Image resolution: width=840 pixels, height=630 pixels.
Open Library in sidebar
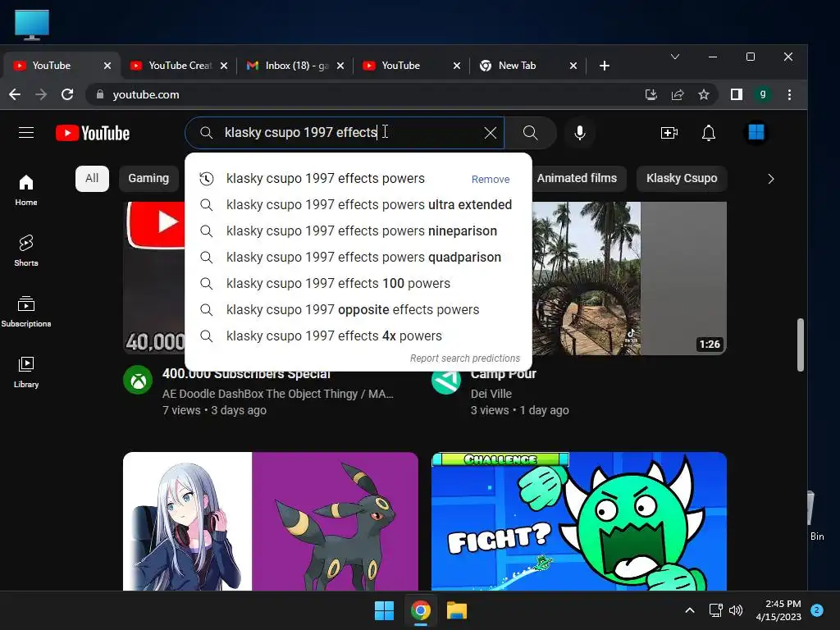click(x=26, y=372)
